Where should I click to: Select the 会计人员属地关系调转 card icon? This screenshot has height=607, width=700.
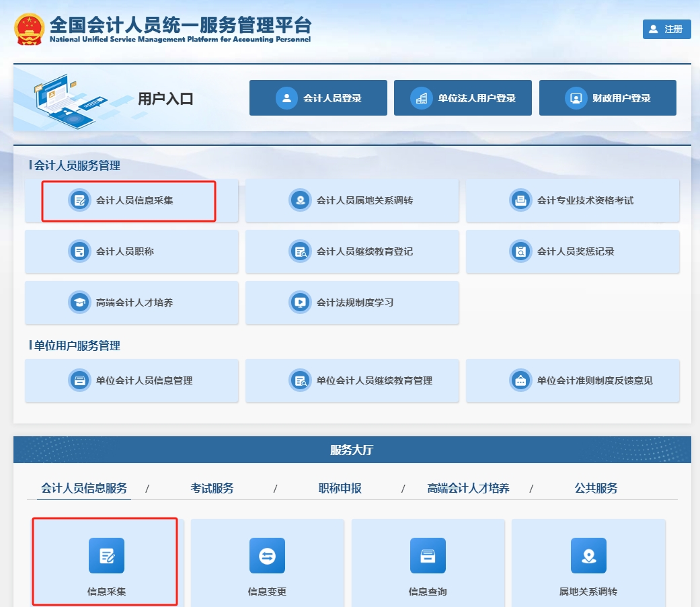[299, 200]
